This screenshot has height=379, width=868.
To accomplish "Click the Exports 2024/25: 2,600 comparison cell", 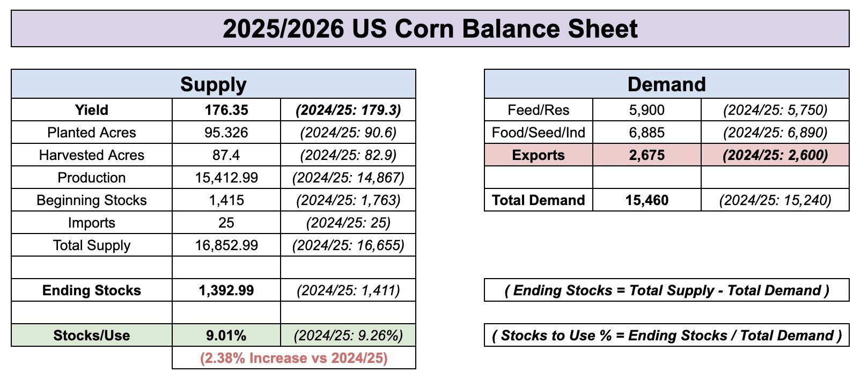I will [x=775, y=155].
